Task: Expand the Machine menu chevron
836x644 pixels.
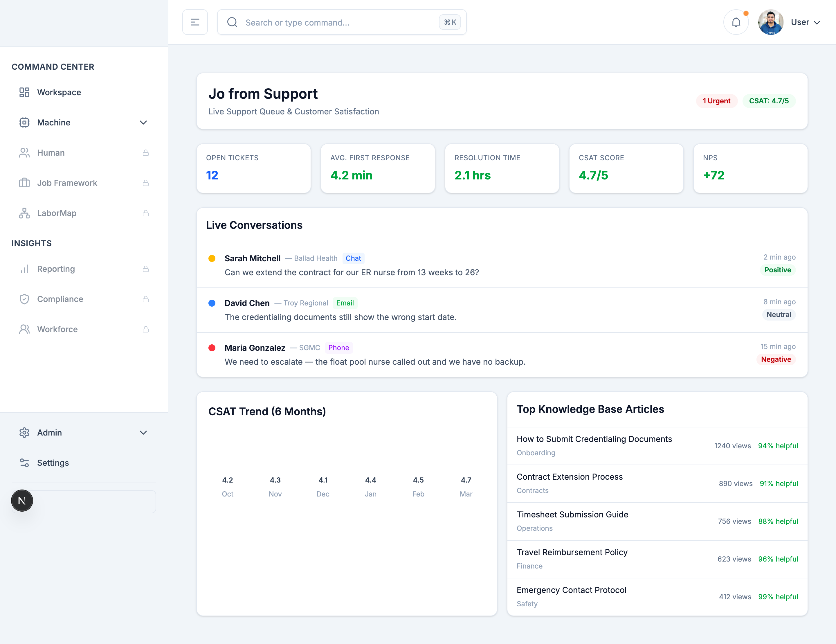Action: (x=143, y=123)
